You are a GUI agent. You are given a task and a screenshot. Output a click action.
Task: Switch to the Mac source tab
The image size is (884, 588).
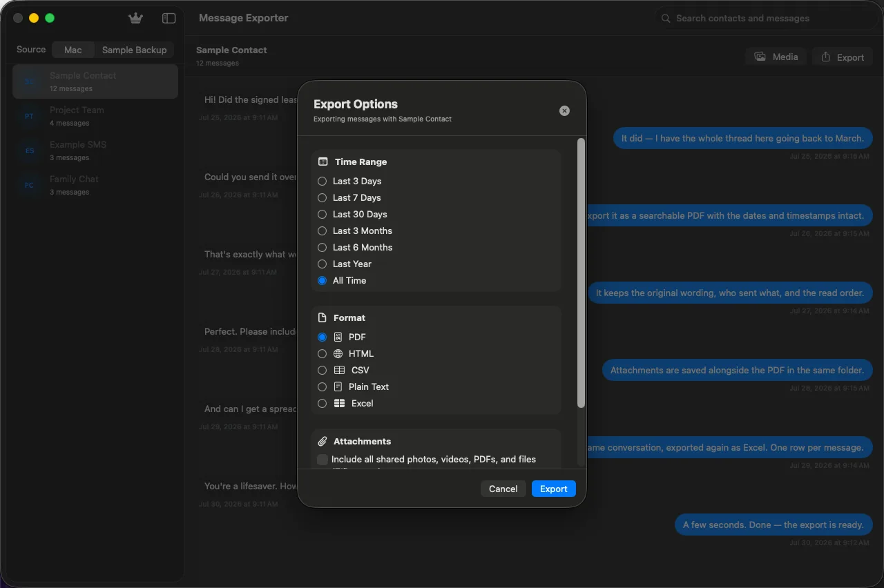coord(73,50)
